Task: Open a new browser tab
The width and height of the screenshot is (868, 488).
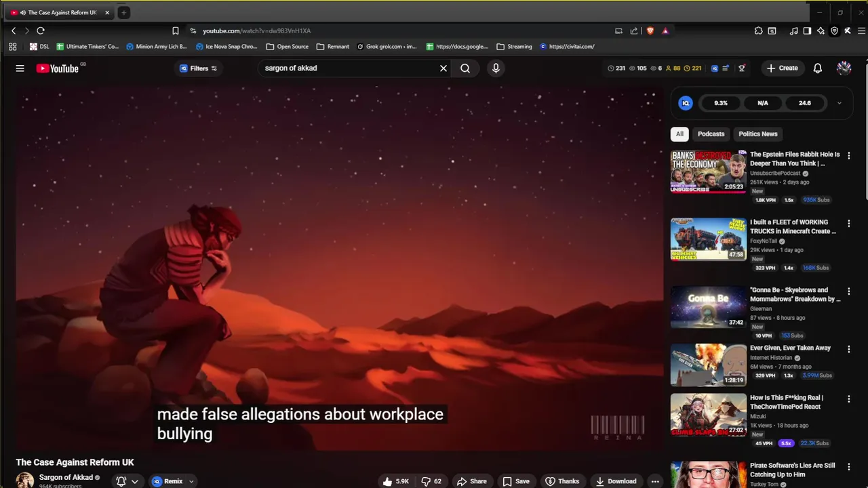Action: [123, 12]
